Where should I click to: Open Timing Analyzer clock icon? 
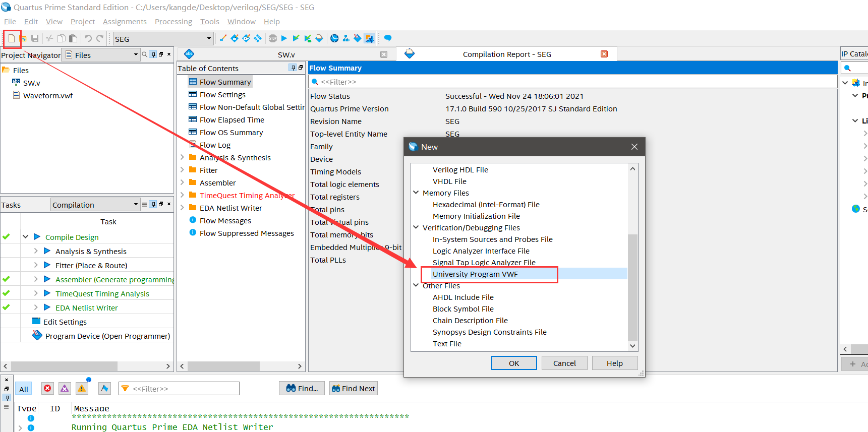334,38
